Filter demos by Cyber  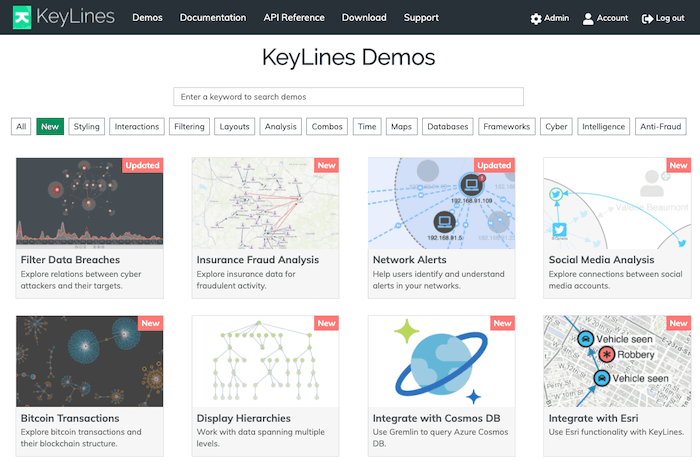click(556, 126)
